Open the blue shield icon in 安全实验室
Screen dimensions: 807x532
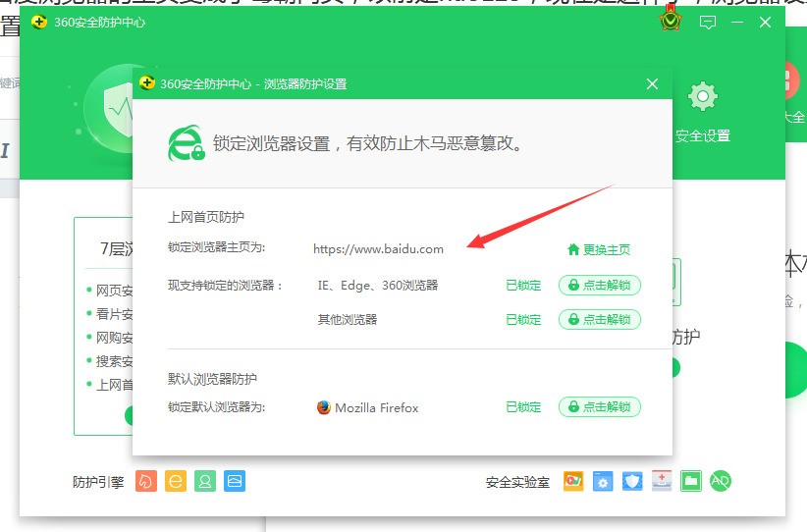tap(632, 481)
